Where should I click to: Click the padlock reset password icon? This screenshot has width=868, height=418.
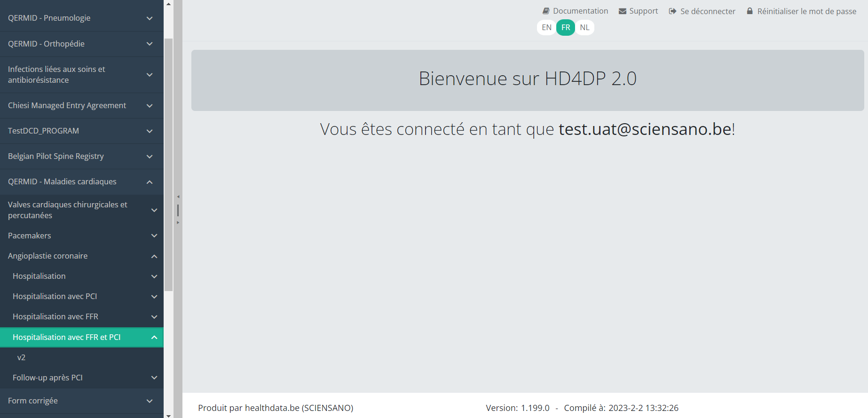tap(750, 11)
